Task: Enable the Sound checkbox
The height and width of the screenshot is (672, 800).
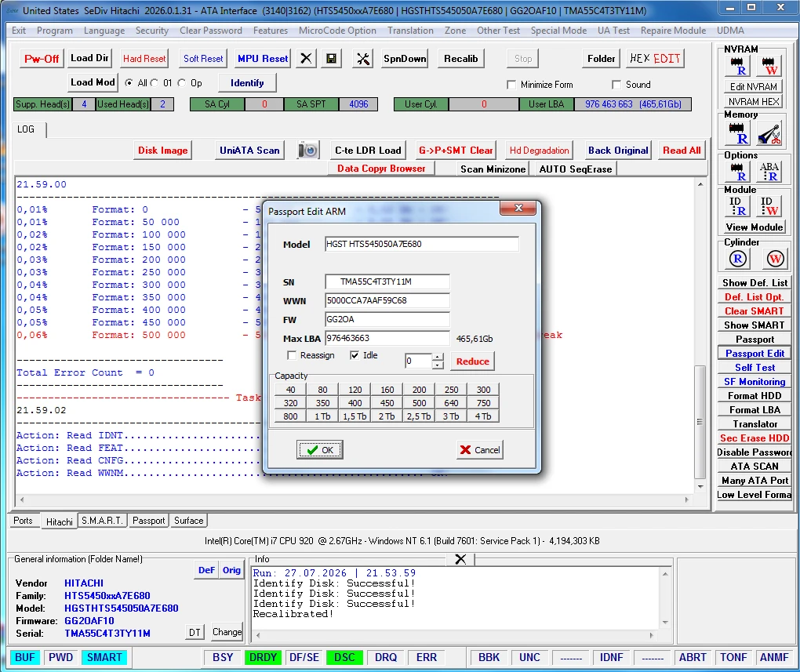Action: [616, 85]
